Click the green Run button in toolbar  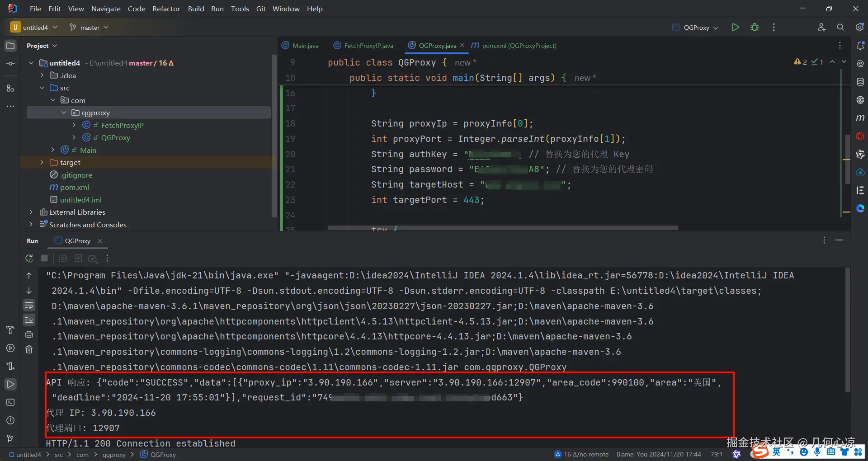pos(735,27)
